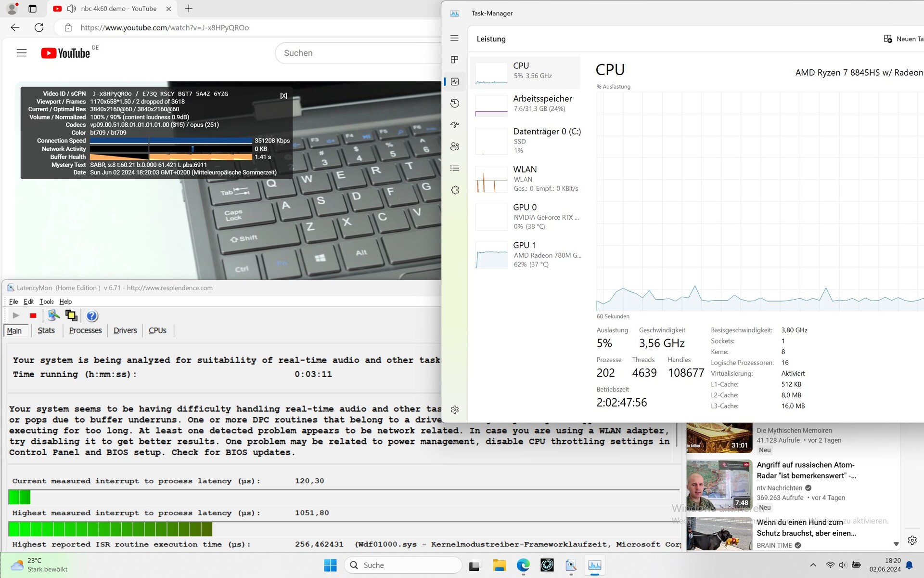Expand the system tray hidden icons chevron
Viewport: 924px width, 578px height.
pos(813,565)
